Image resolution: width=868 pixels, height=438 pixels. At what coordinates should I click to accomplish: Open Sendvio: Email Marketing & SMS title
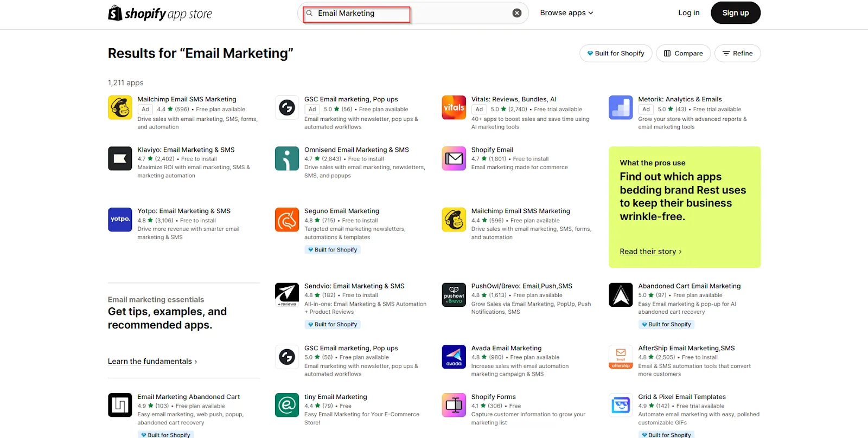354,286
